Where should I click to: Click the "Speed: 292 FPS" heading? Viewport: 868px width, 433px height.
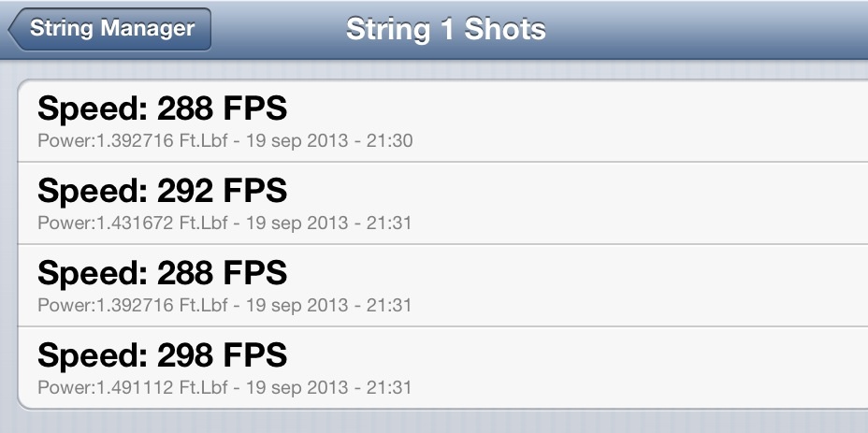point(162,191)
